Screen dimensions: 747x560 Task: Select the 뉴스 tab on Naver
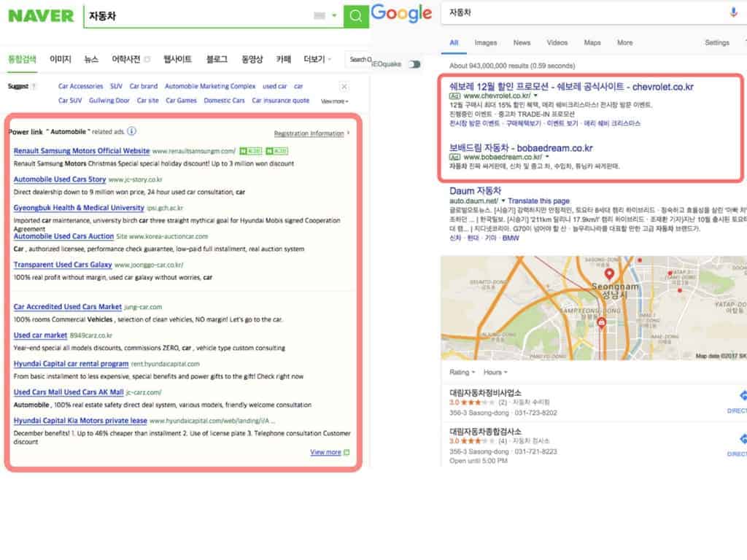pos(91,59)
